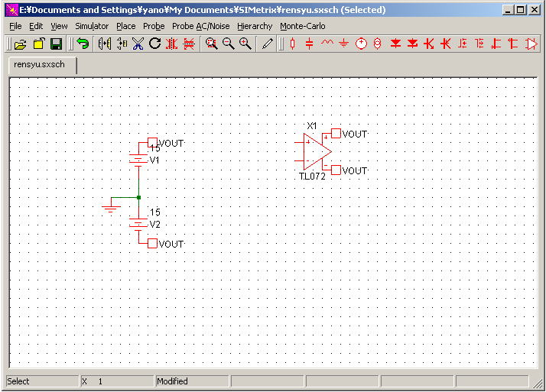Place an N-channel MOSFET from the toolbar
Image resolution: width=546 pixels, height=392 pixels.
463,44
